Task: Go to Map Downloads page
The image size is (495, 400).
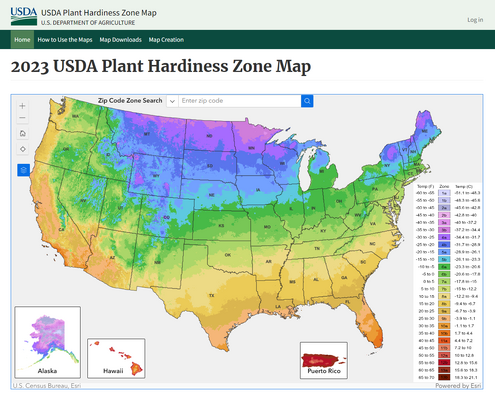Action: (120, 40)
